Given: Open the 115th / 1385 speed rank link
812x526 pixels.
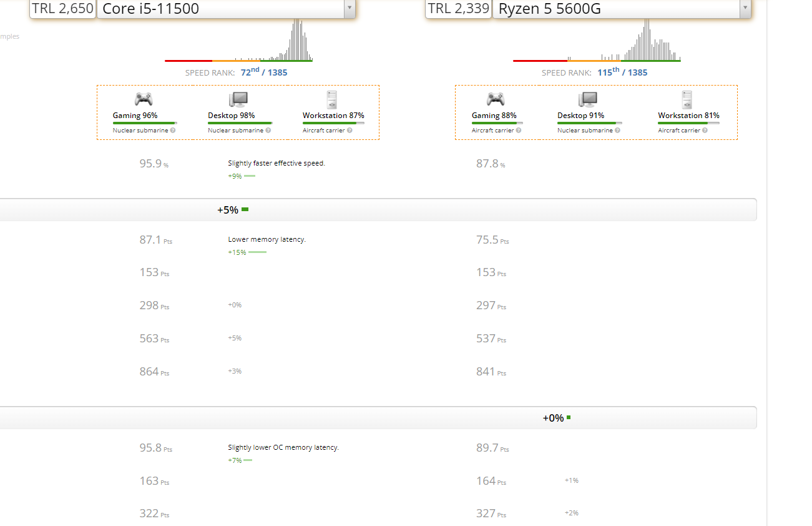Looking at the screenshot, I should [622, 72].
